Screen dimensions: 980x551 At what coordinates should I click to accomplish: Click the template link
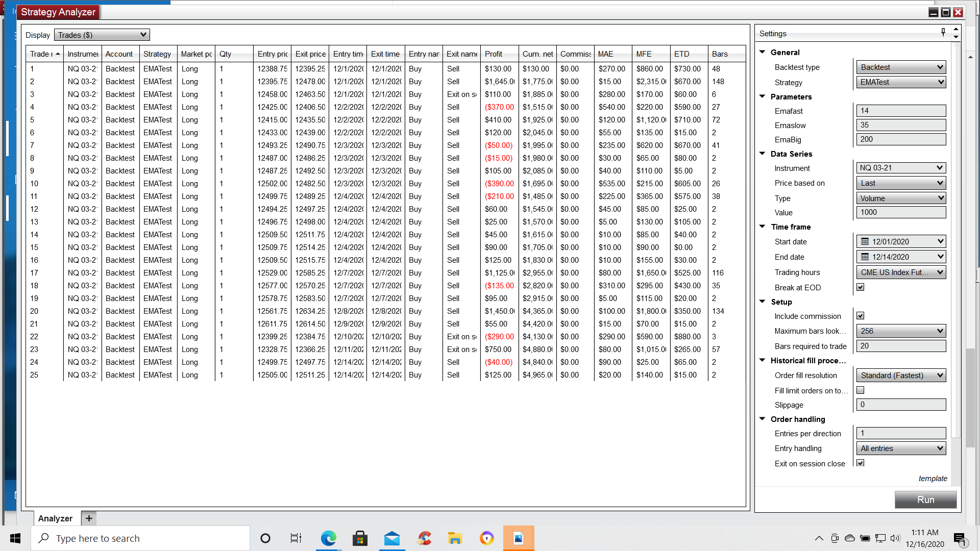pos(933,479)
